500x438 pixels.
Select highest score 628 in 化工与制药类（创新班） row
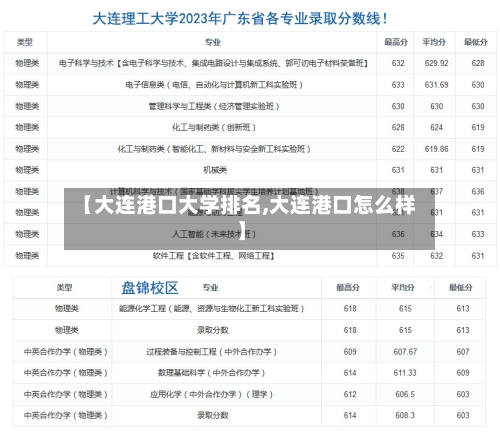coord(398,127)
